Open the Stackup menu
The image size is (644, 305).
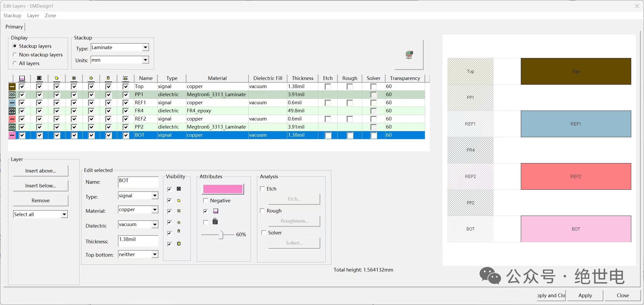coord(12,15)
